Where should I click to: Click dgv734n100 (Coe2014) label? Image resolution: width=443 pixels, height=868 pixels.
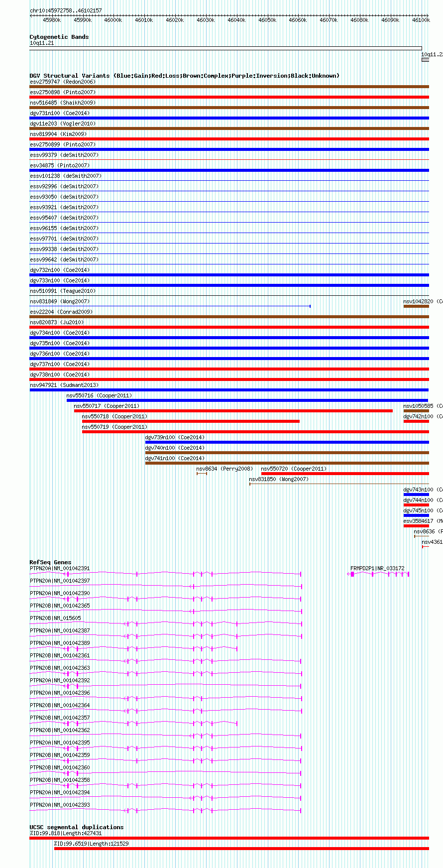pyautogui.click(x=60, y=333)
